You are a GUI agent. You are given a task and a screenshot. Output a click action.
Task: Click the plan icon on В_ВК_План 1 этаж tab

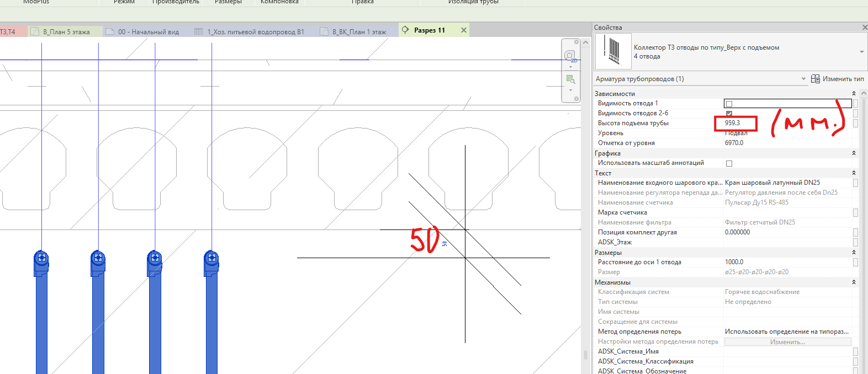(x=324, y=32)
